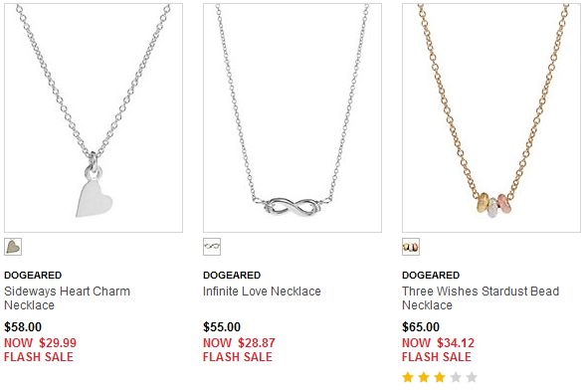This screenshot has width=585, height=392.
Task: Click the Dogeared brand above Sideways Heart
Action: (x=33, y=276)
